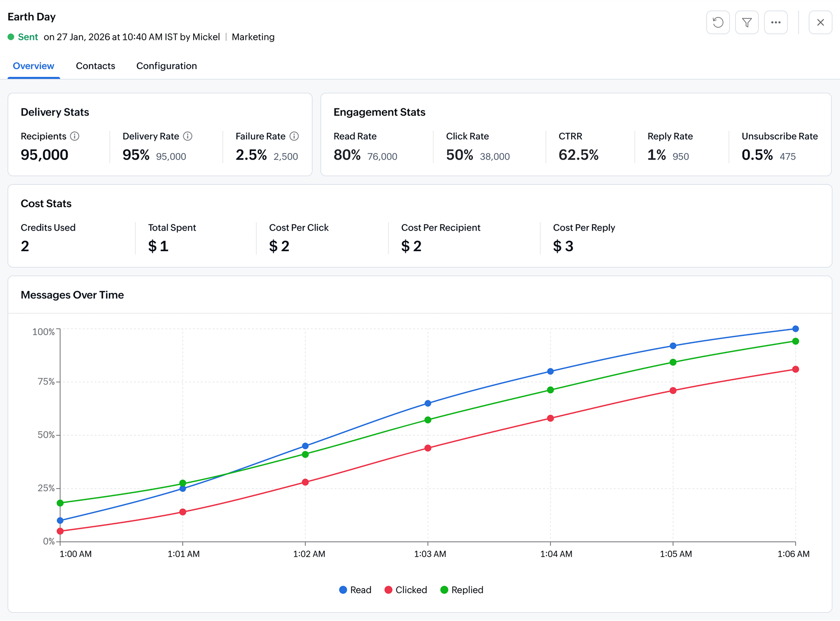
Task: Click the Total Spent $ 1 value
Action: pos(158,246)
